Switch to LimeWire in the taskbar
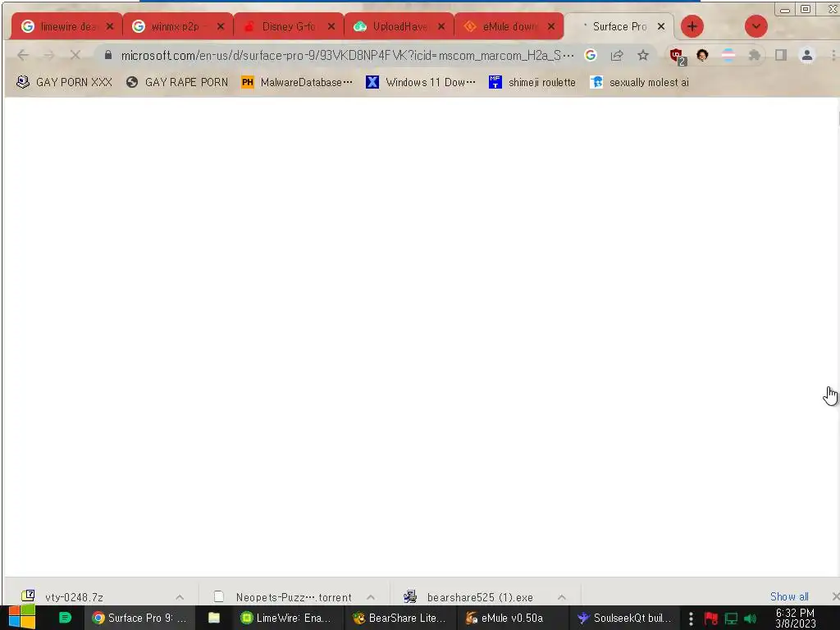Screen dimensions: 840x630 coord(285,618)
